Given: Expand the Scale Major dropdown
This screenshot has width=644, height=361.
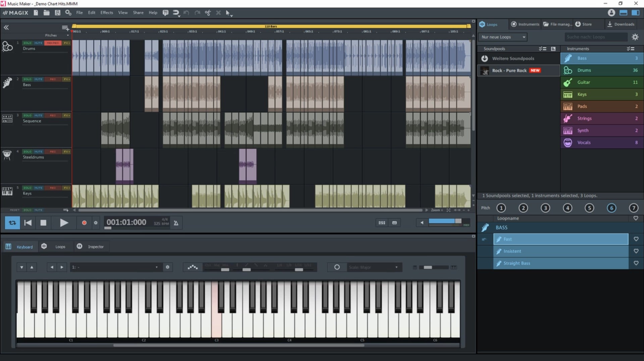Looking at the screenshot, I should [x=373, y=267].
